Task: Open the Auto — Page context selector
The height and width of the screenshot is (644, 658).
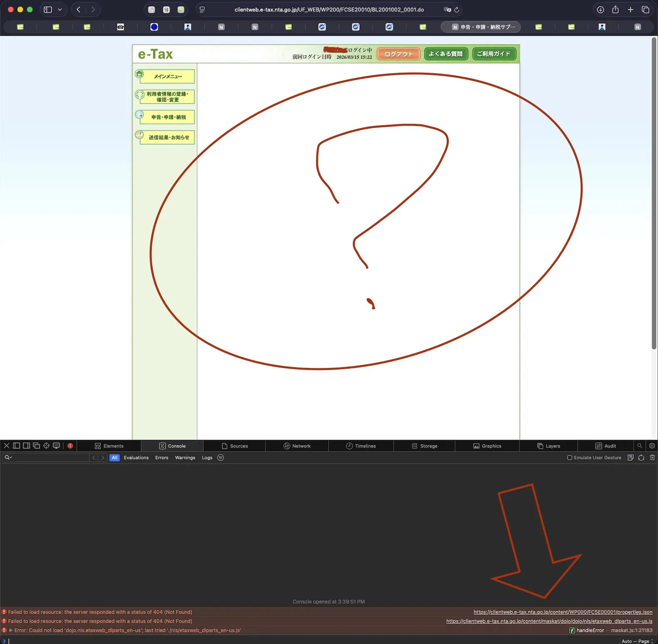Action: 637,641
